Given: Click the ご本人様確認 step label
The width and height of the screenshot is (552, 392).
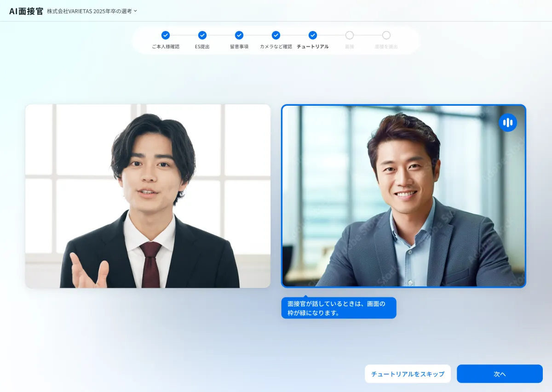Looking at the screenshot, I should (166, 47).
